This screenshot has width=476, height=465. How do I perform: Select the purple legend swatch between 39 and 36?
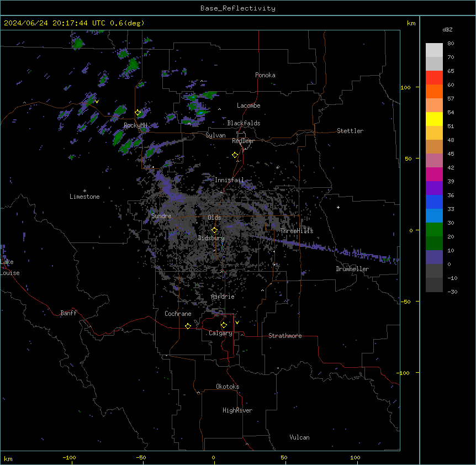(x=434, y=188)
